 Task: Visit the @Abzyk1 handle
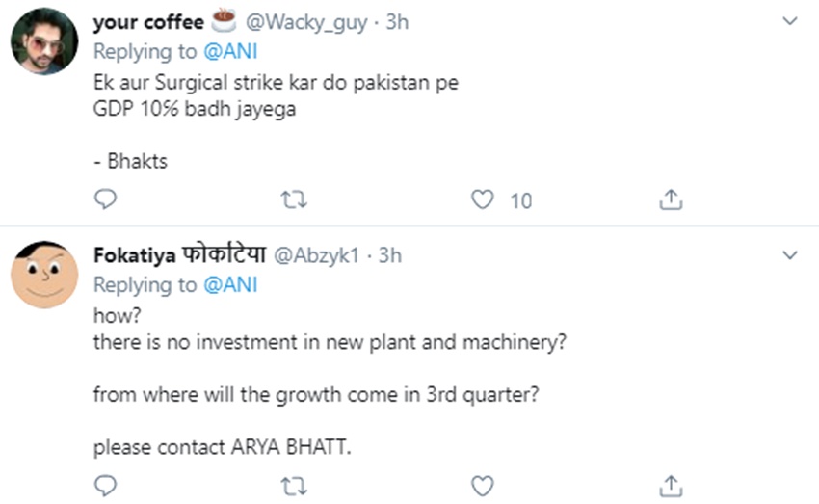tap(318, 255)
